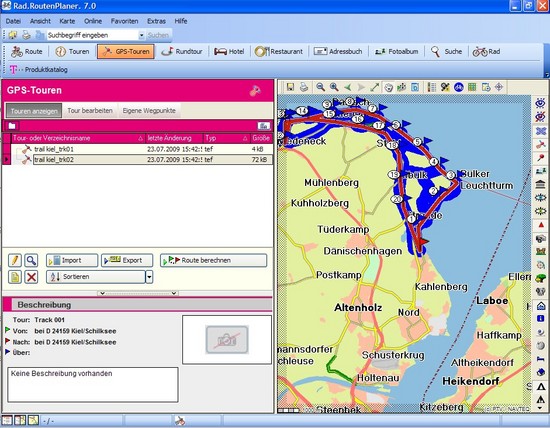
Task: Select the Touren anzeigen tab
Action: (34, 111)
